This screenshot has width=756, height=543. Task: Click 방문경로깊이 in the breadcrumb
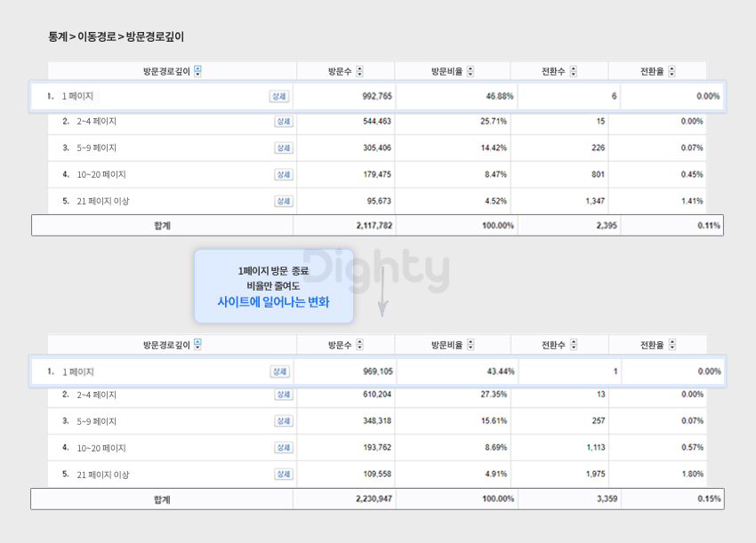[x=156, y=36]
